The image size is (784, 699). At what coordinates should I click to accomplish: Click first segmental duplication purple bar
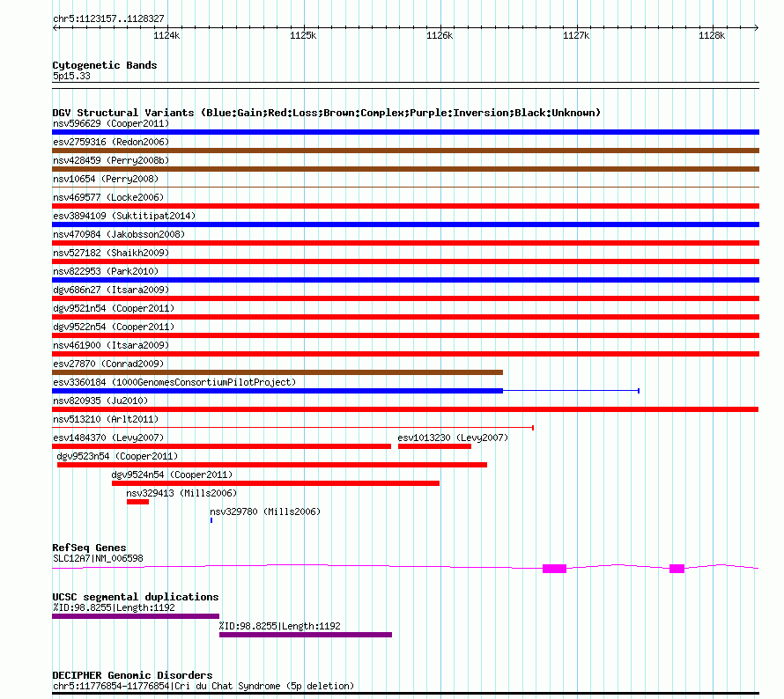136,616
